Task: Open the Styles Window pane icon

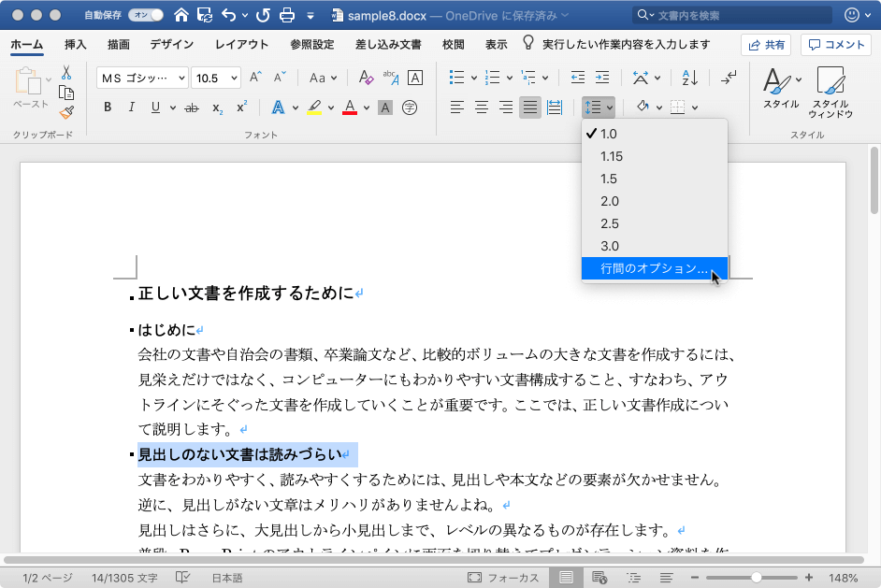Action: coord(830,93)
